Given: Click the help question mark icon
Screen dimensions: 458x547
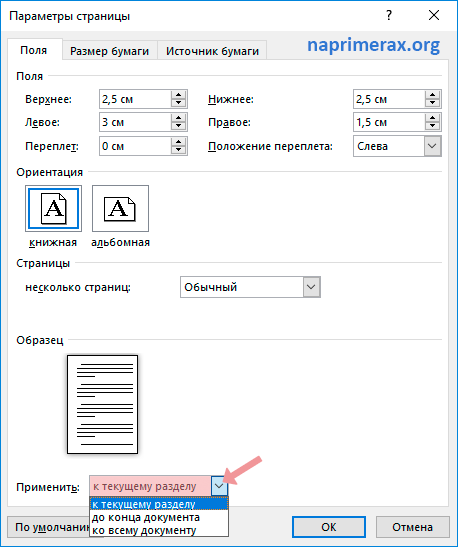Looking at the screenshot, I should pyautogui.click(x=389, y=15).
